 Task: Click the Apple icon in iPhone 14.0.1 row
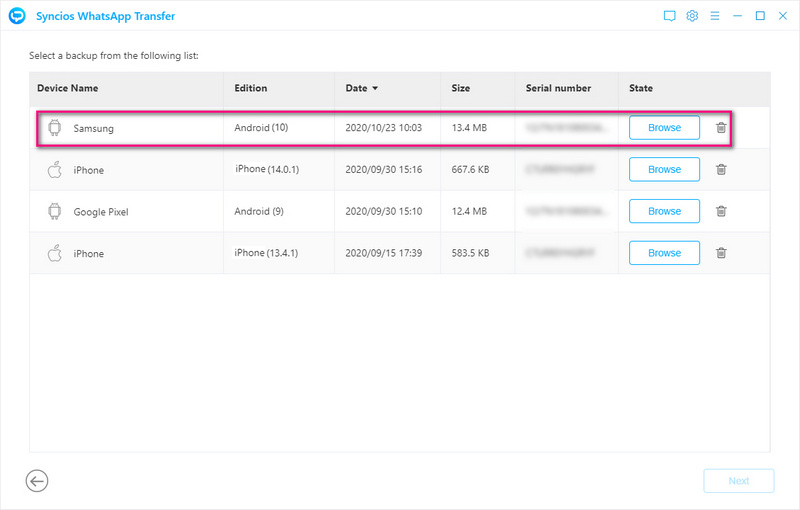click(55, 169)
